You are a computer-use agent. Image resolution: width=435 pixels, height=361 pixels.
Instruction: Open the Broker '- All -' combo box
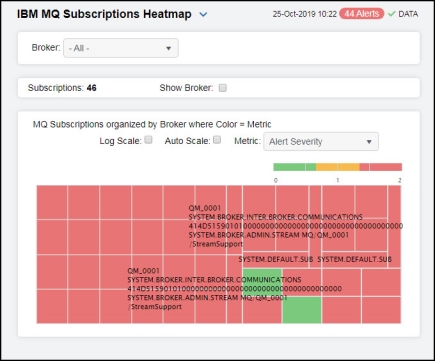[x=121, y=48]
